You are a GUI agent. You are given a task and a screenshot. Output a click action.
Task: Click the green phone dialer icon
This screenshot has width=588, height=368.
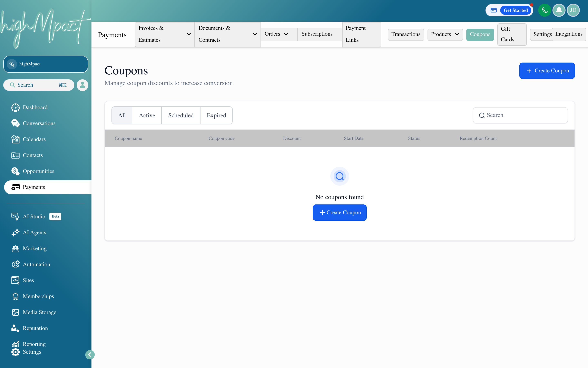point(545,10)
